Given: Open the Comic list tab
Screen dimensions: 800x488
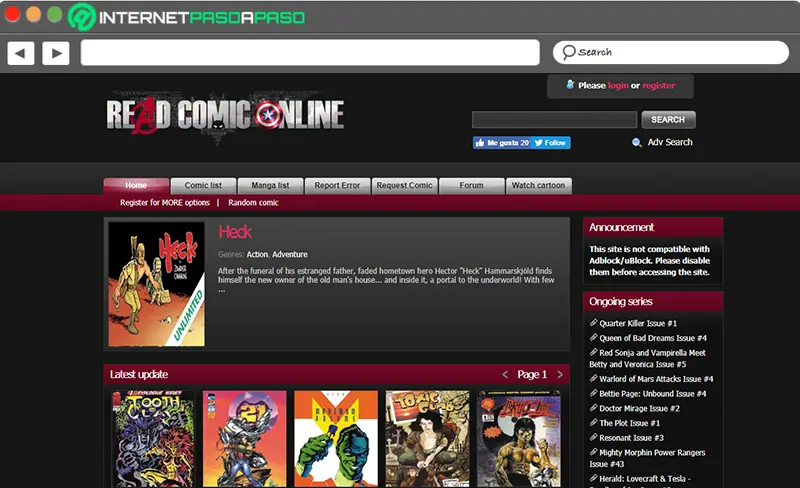Looking at the screenshot, I should (x=203, y=185).
